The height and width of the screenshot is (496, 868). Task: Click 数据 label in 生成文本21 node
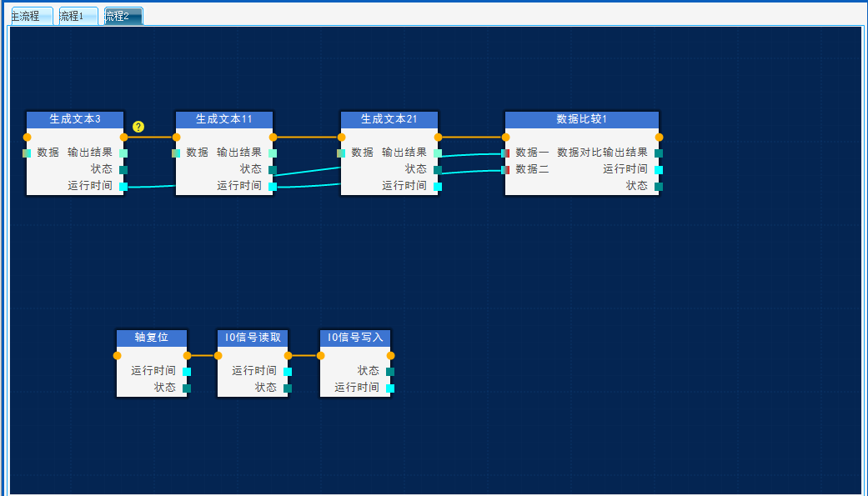pyautogui.click(x=363, y=153)
